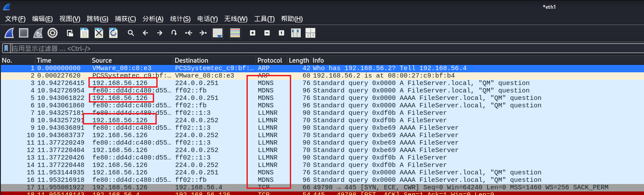Screen dimensions: 644x195
Task: Open the 分析(A) menu
Action: pos(153,19)
